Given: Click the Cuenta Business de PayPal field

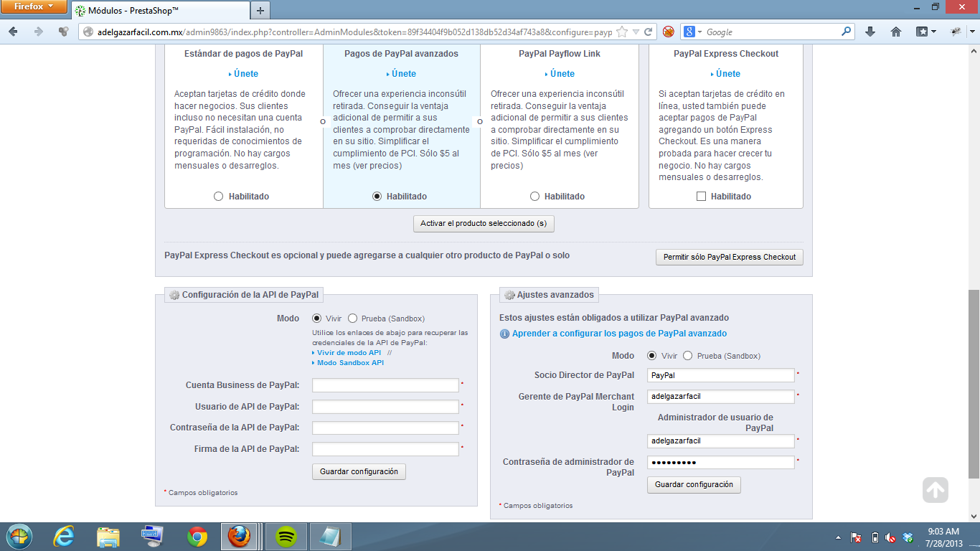Looking at the screenshot, I should pyautogui.click(x=385, y=385).
